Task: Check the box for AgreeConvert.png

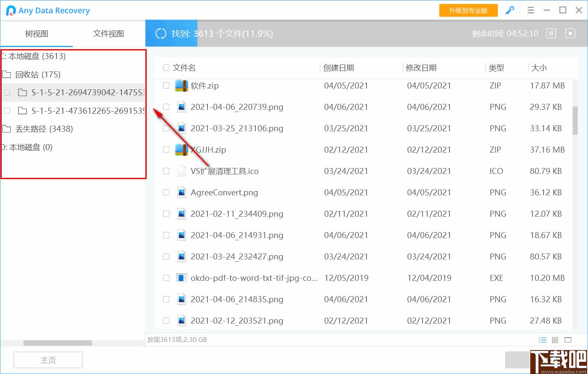Action: (166, 192)
